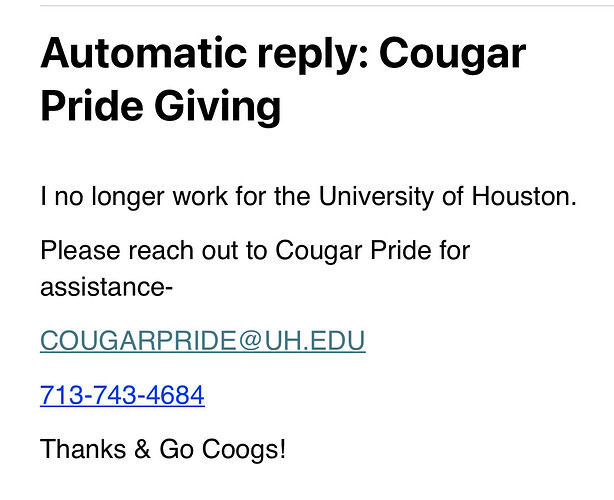Image resolution: width=614 pixels, height=500 pixels.
Task: Click the word 'Cougar' in the heading's first line
Action: (452, 53)
